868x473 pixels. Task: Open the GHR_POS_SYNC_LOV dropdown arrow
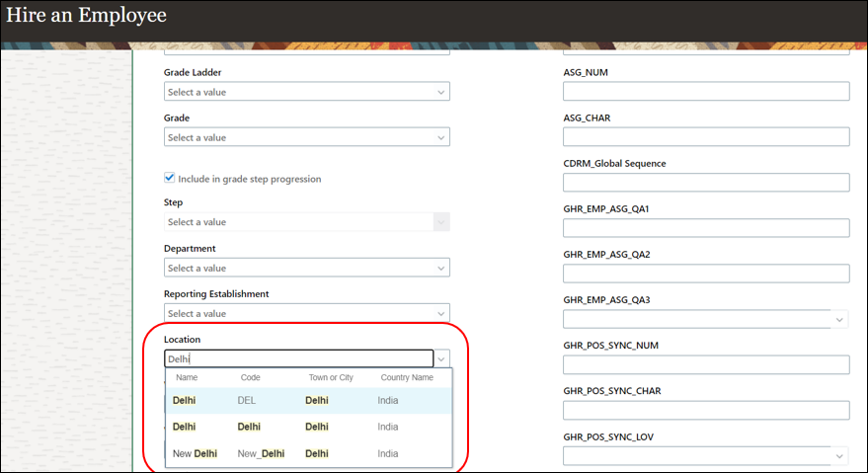pyautogui.click(x=839, y=455)
